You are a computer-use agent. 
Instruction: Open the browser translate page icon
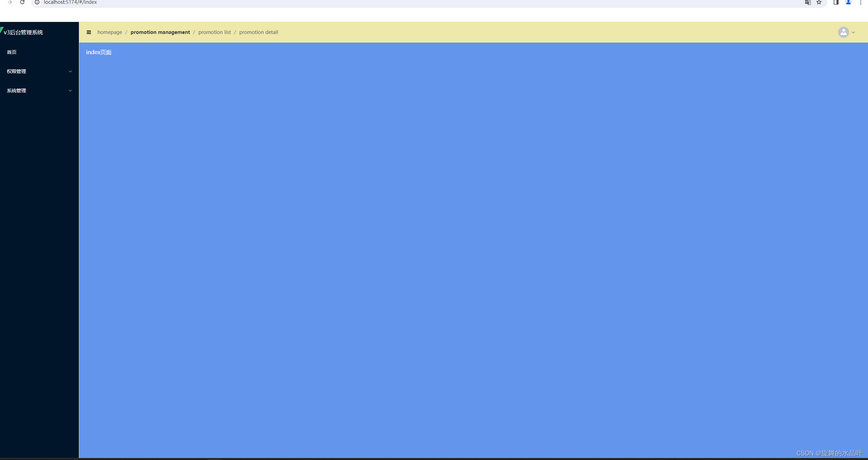808,2
